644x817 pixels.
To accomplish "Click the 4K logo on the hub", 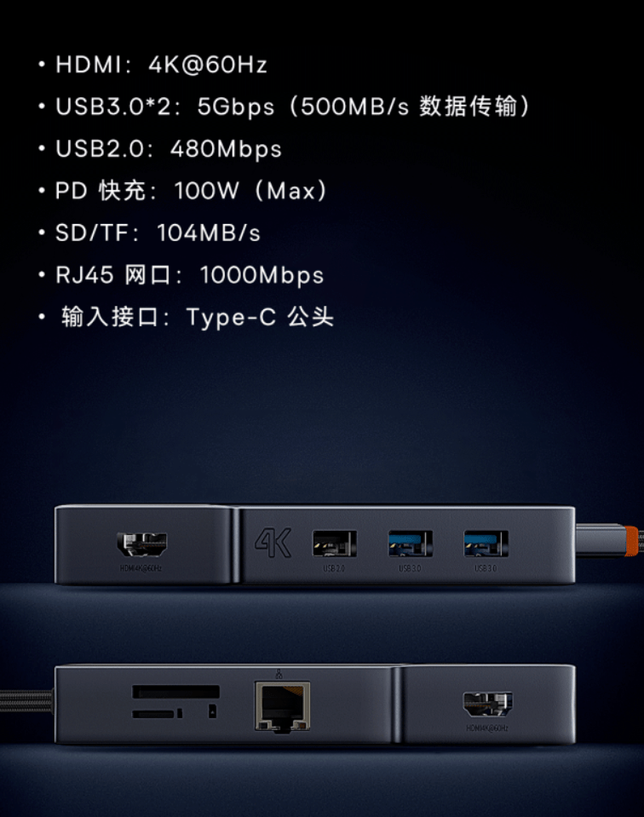I will (x=273, y=543).
